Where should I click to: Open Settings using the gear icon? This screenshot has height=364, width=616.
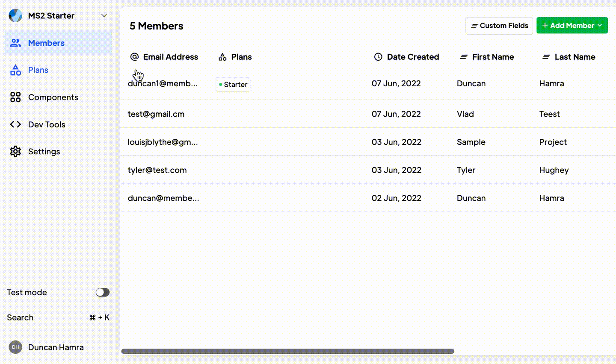[x=15, y=151]
